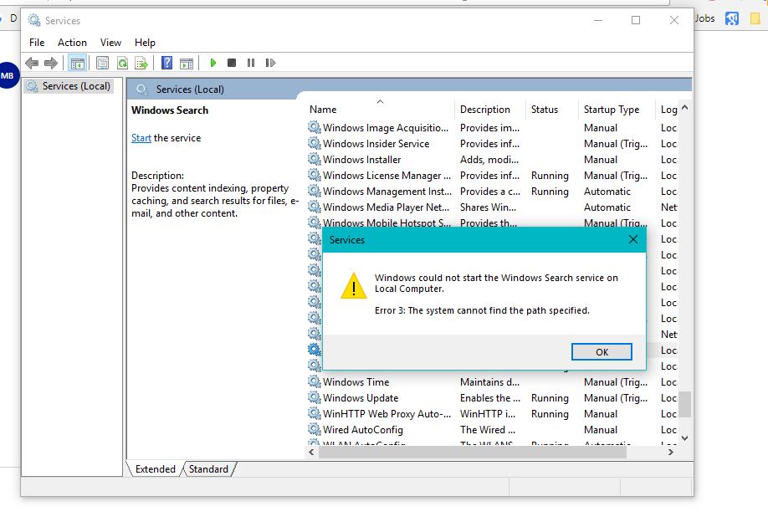Click the Pause Service icon
This screenshot has height=532, width=768.
[x=251, y=63]
